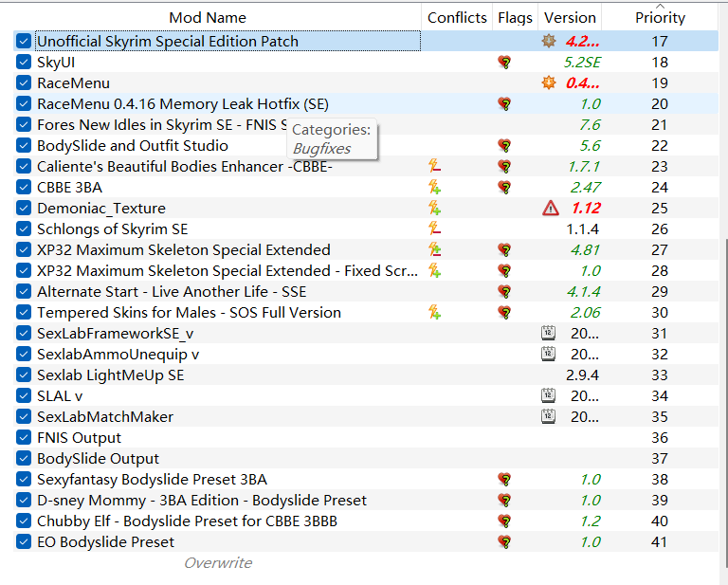The width and height of the screenshot is (728, 585).
Task: Click the red warning triangle for Demoniac_Texture
Action: (x=551, y=208)
